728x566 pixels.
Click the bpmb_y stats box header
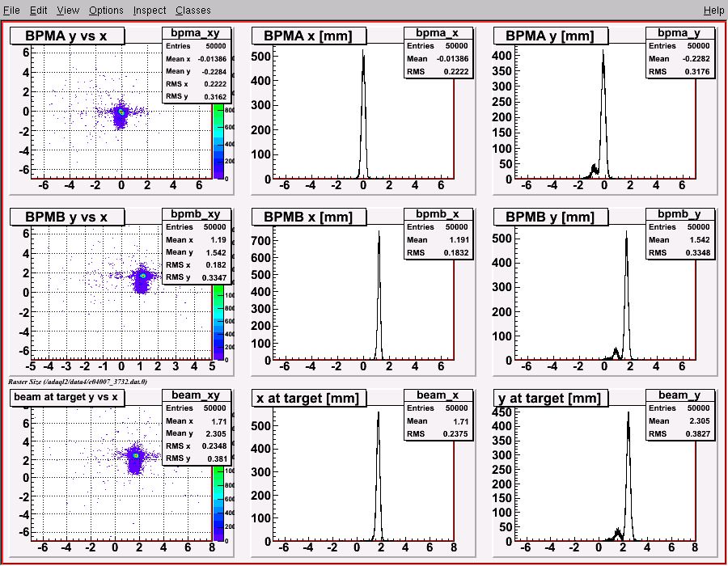[x=679, y=214]
